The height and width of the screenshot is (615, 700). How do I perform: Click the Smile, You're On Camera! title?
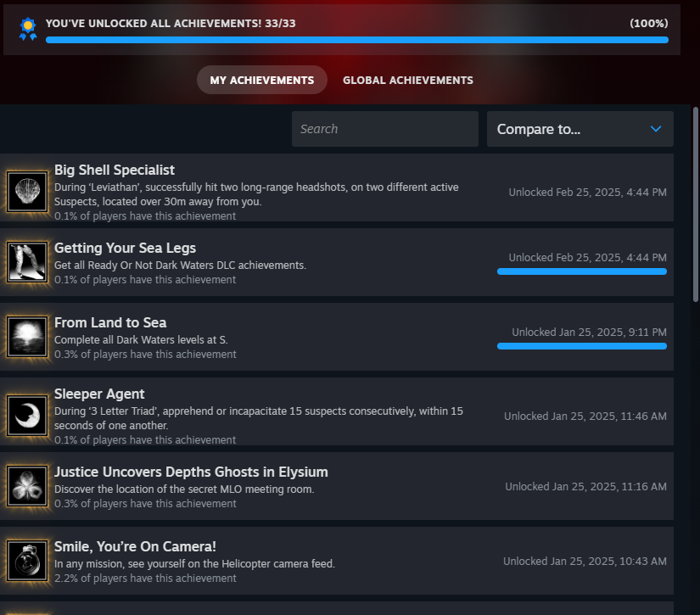pos(135,546)
